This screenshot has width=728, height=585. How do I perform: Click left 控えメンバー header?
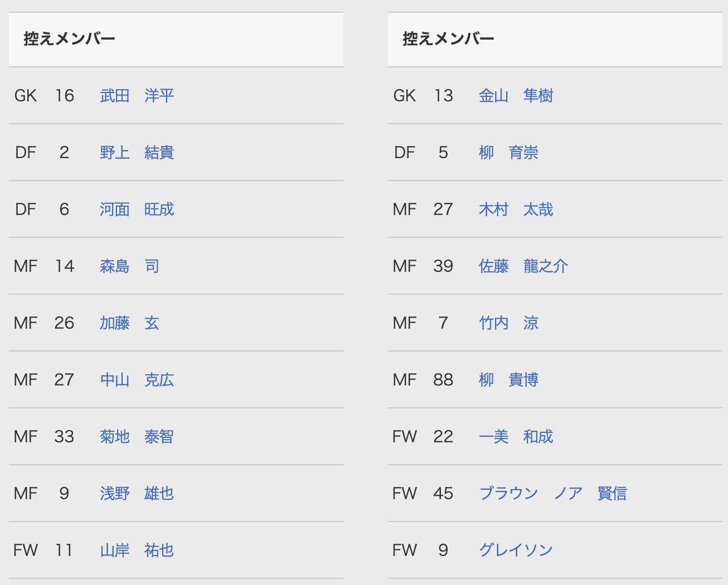70,39
